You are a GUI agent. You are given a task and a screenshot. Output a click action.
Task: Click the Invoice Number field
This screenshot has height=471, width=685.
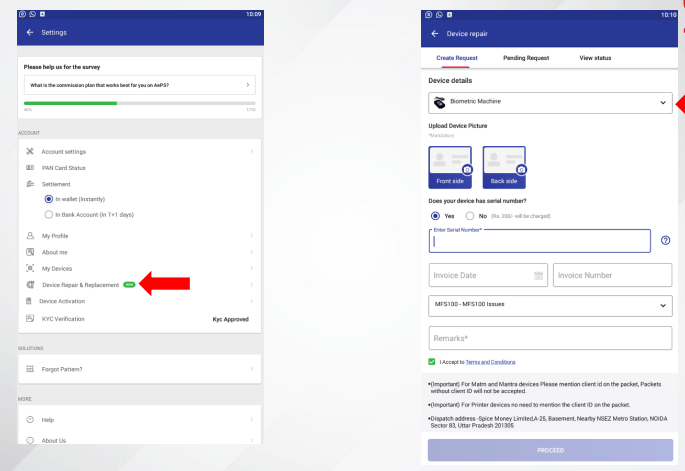pyautogui.click(x=612, y=275)
